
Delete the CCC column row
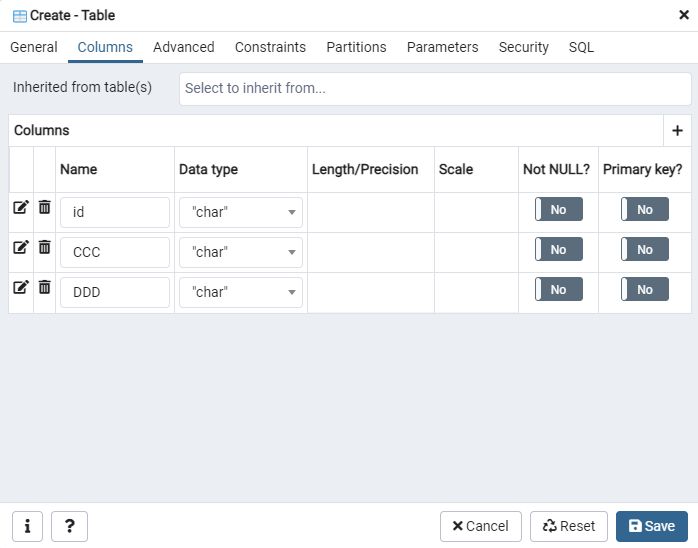[x=45, y=247]
